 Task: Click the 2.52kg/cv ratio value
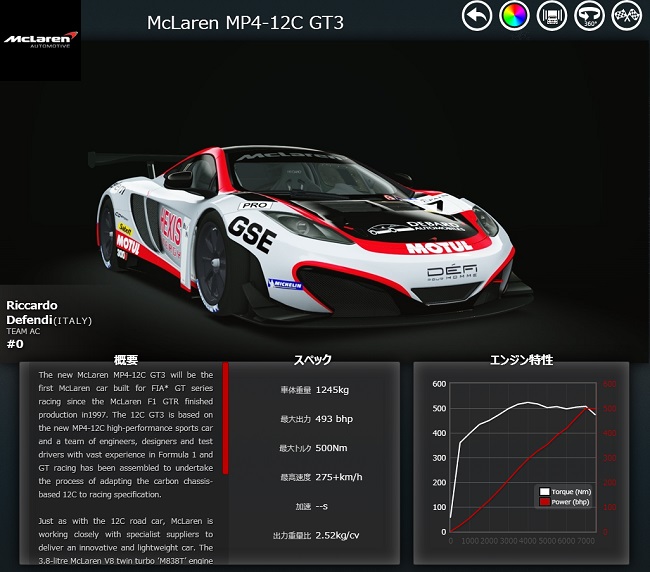point(337,535)
